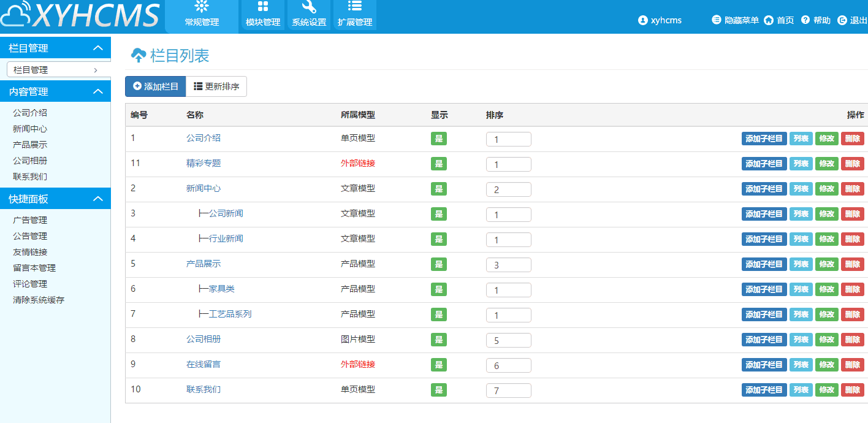The height and width of the screenshot is (423, 868).
Task: Toggle 显示 status of 在线留言
Action: [438, 364]
